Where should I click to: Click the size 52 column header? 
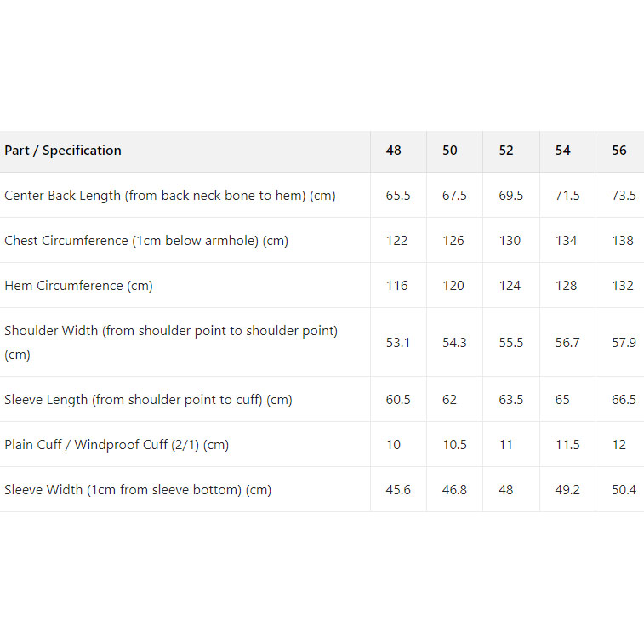506,151
